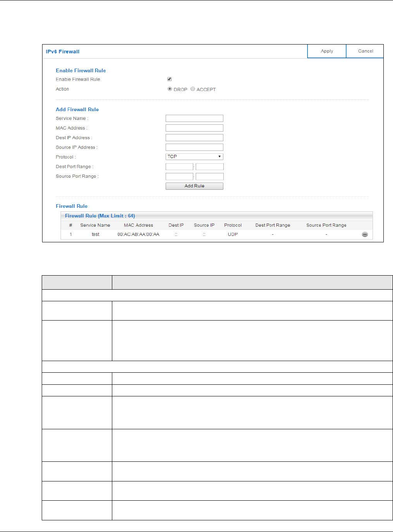Click the IPv6 Firewall title
Image resolution: width=393 pixels, height=532 pixels.
click(63, 51)
